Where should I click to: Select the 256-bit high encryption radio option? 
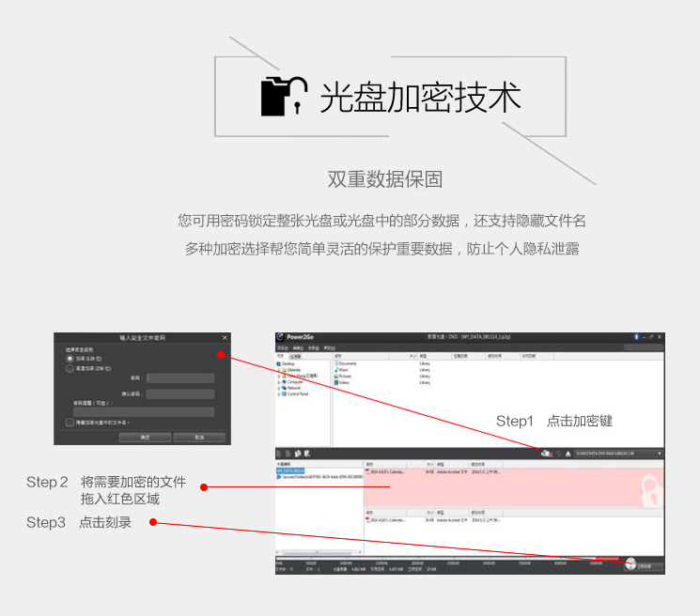pyautogui.click(x=70, y=368)
